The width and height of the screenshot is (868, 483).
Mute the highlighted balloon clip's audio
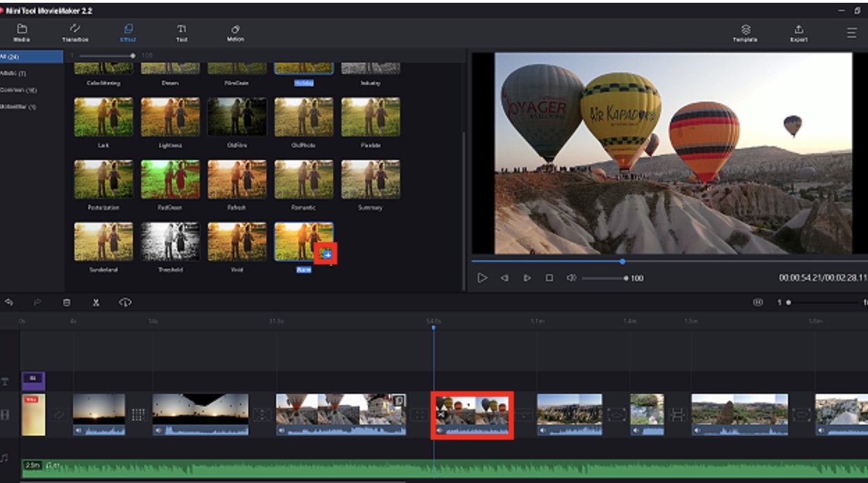(x=440, y=431)
